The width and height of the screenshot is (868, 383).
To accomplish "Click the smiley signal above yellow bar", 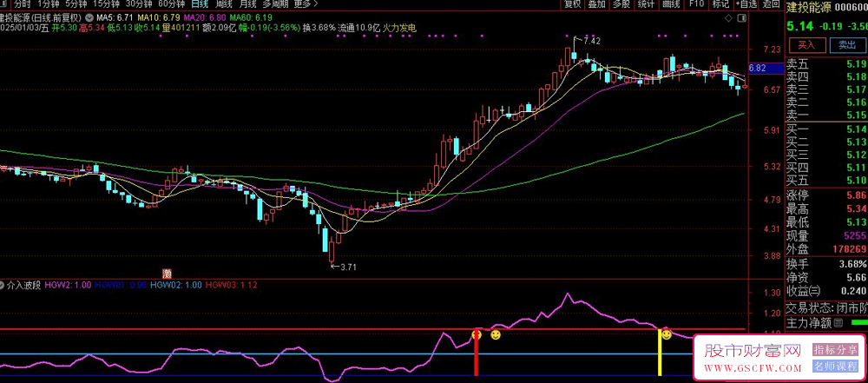I will 666,334.
